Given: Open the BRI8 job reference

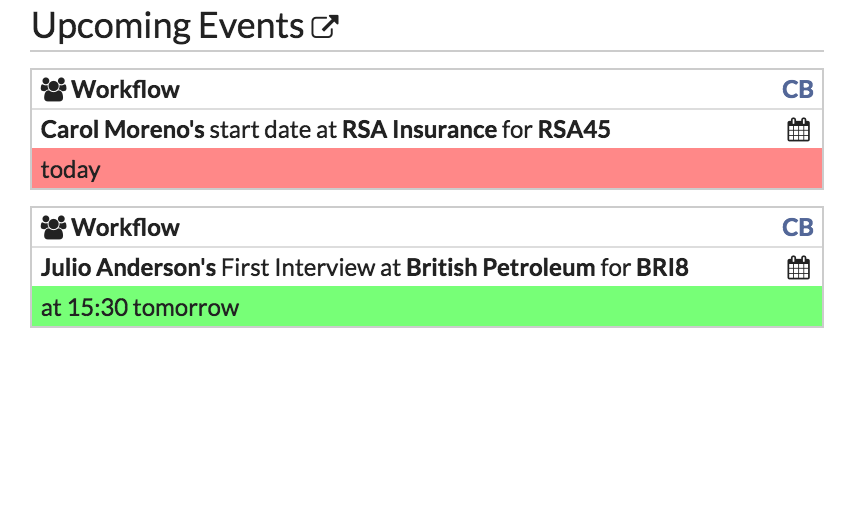Looking at the screenshot, I should coord(662,268).
